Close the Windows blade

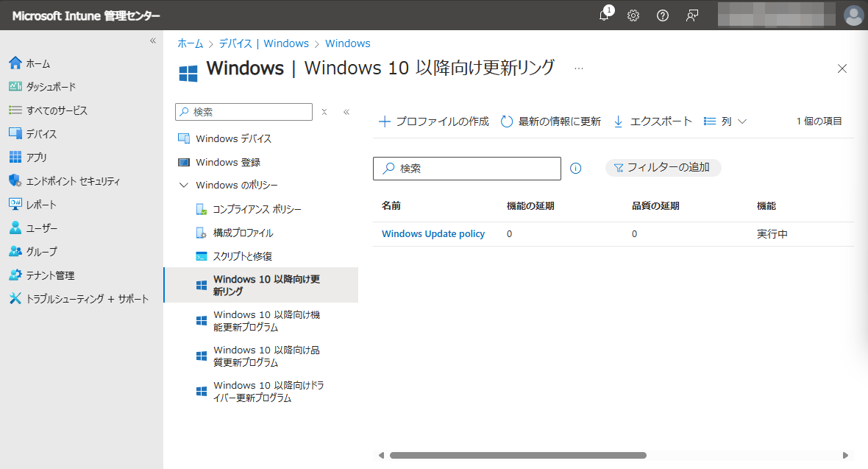(842, 68)
